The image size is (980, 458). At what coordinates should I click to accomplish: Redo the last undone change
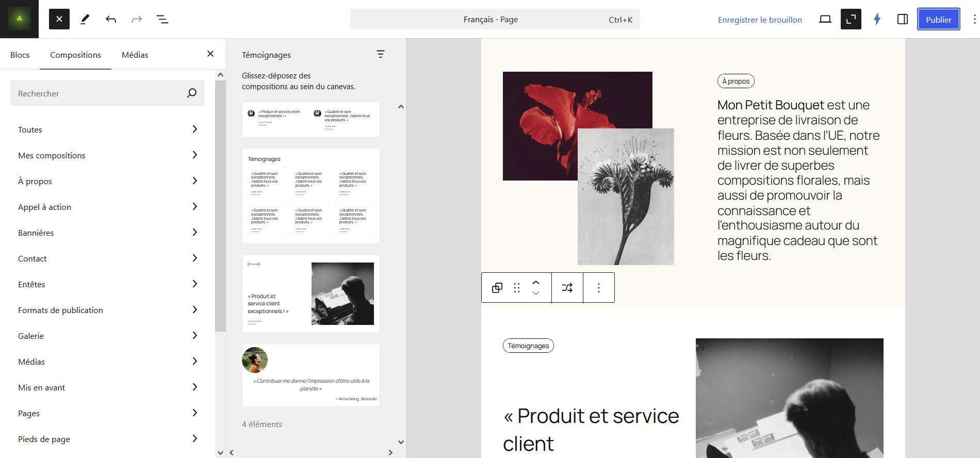(137, 19)
